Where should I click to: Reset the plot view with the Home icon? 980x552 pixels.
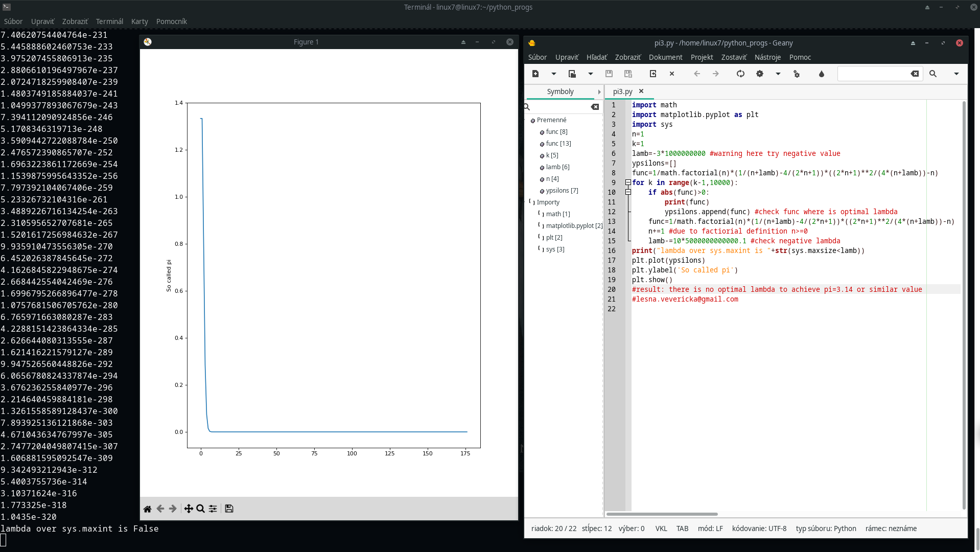point(147,509)
